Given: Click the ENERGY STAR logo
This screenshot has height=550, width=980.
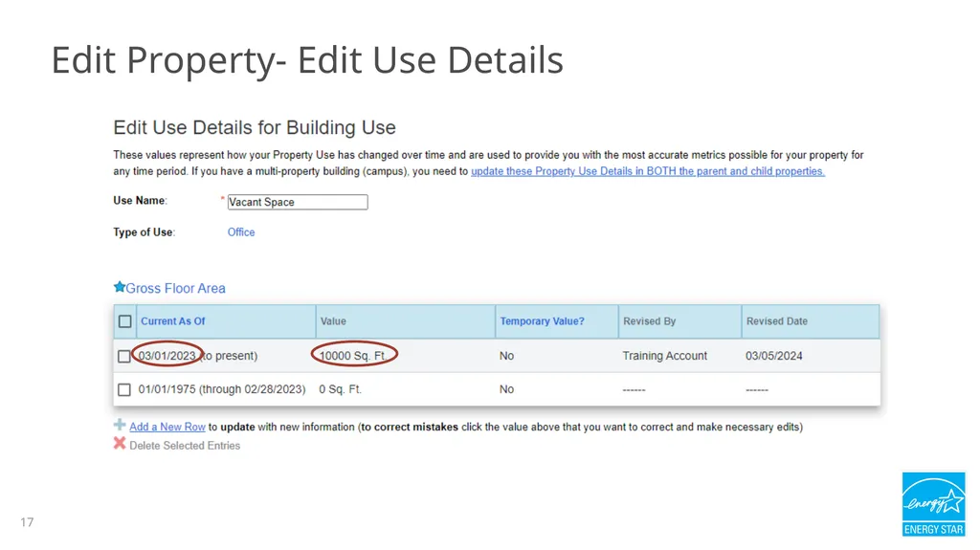Looking at the screenshot, I should (933, 504).
